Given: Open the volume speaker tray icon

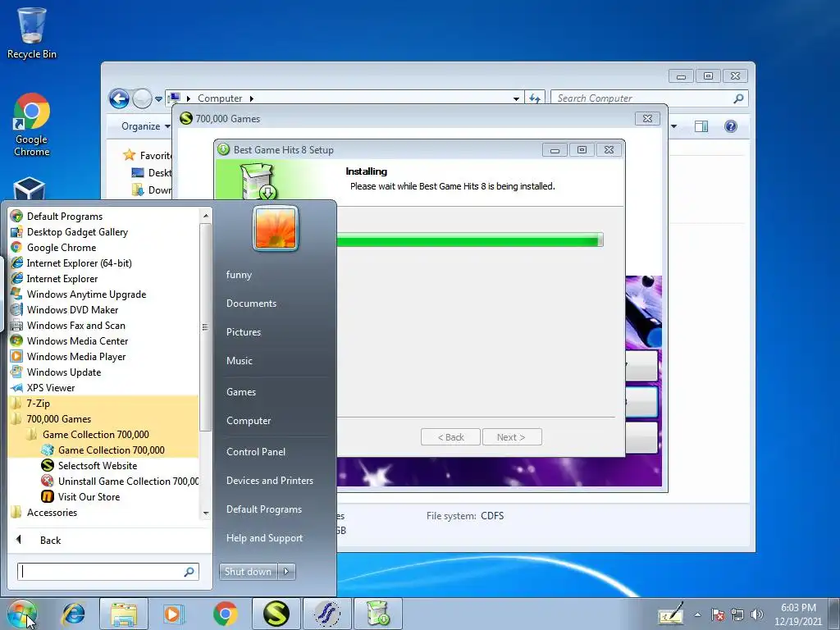Looking at the screenshot, I should click(756, 615).
